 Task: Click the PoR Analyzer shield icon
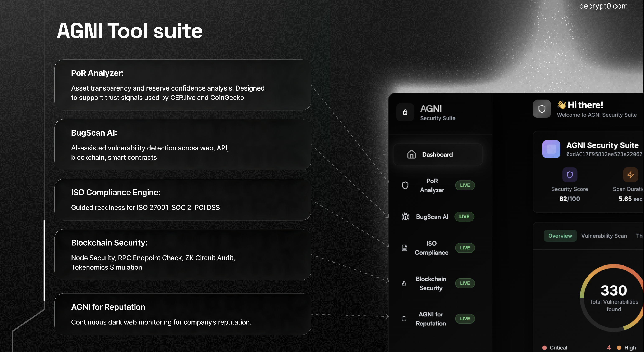(x=405, y=185)
